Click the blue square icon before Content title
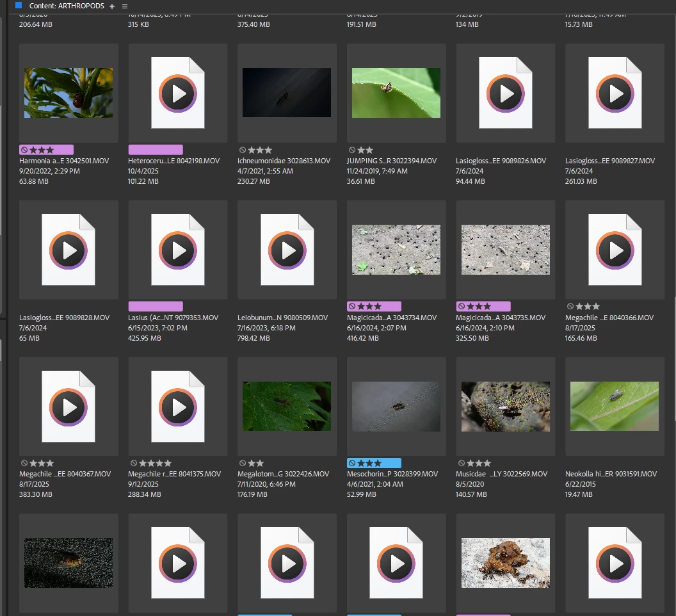 [x=19, y=5]
